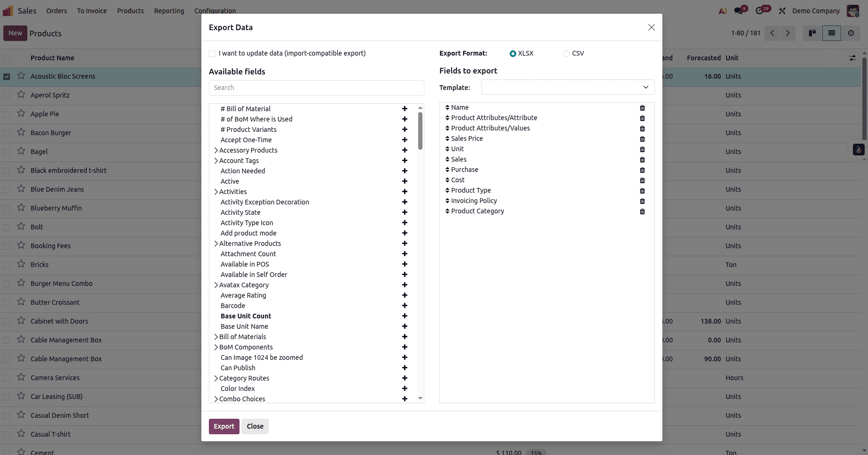The width and height of the screenshot is (868, 455).
Task: Switch to the Kanban view icon
Action: [812, 33]
